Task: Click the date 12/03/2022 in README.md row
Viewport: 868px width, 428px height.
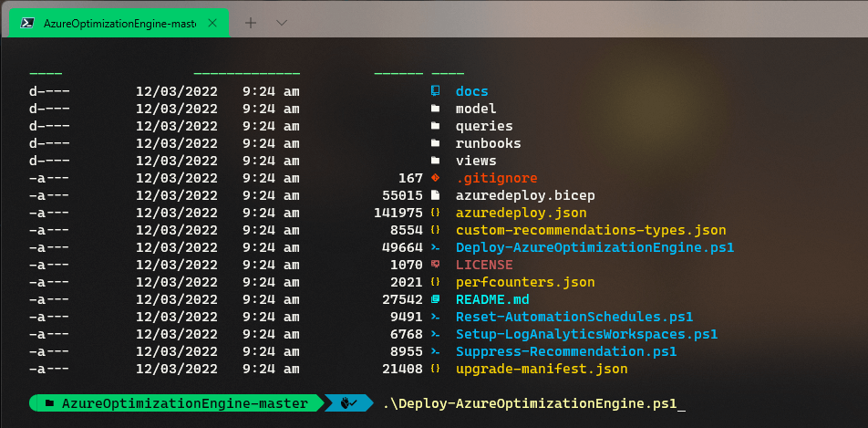Action: (x=177, y=299)
